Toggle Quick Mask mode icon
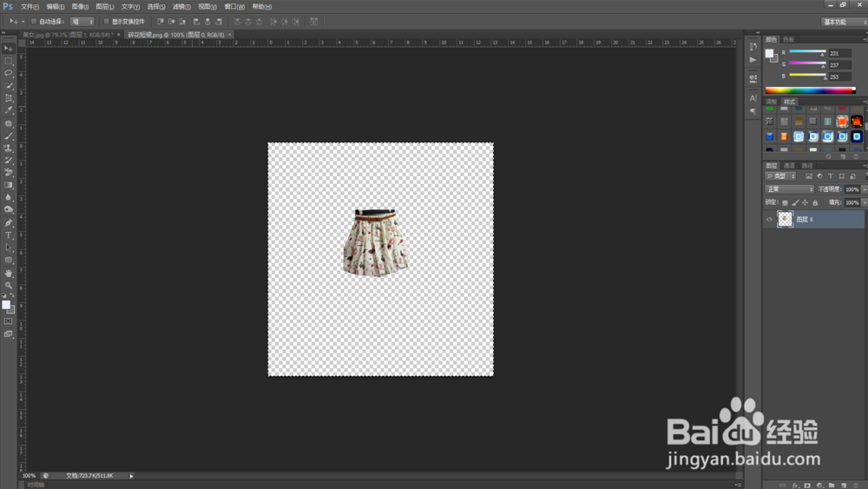Viewport: 868px width, 489px height. pos(9,321)
